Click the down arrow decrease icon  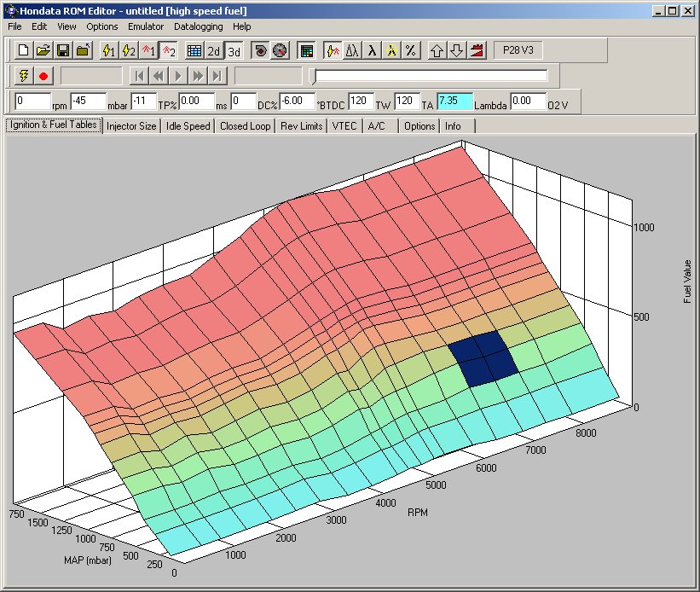click(x=457, y=50)
